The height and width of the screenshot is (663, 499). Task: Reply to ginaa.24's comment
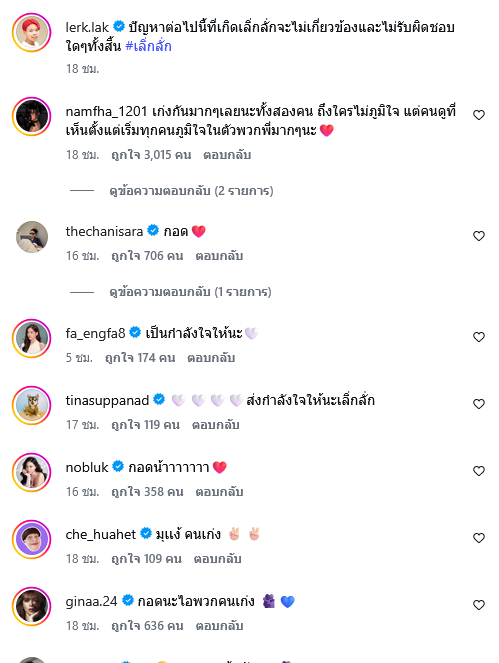click(219, 625)
